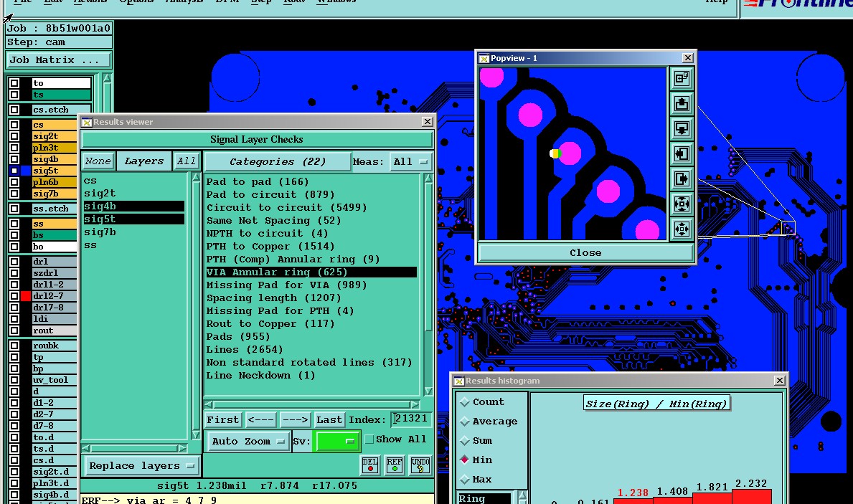Click the DEL icon in Results viewer
Viewport: 853px width, 504px height.
point(370,465)
